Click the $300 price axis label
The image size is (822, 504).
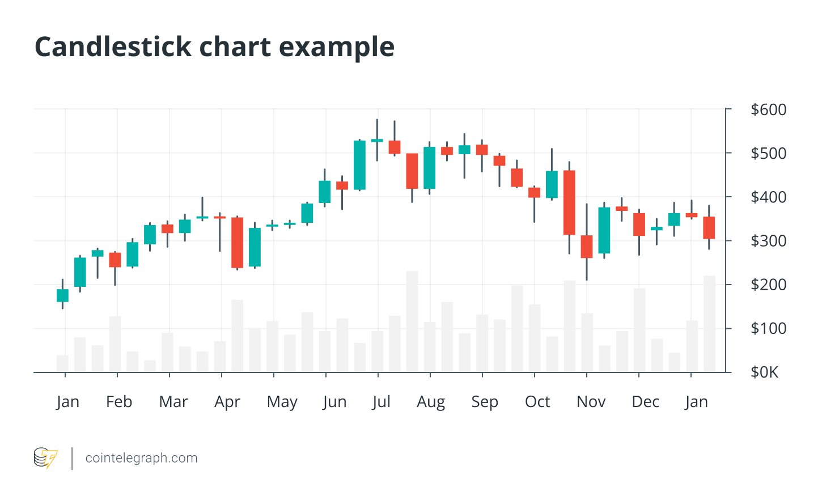(x=768, y=241)
